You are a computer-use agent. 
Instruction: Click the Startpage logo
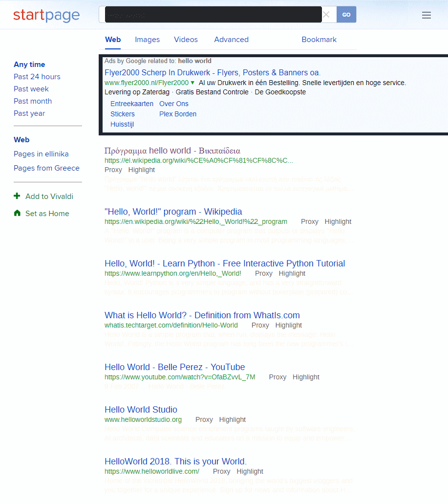46,15
